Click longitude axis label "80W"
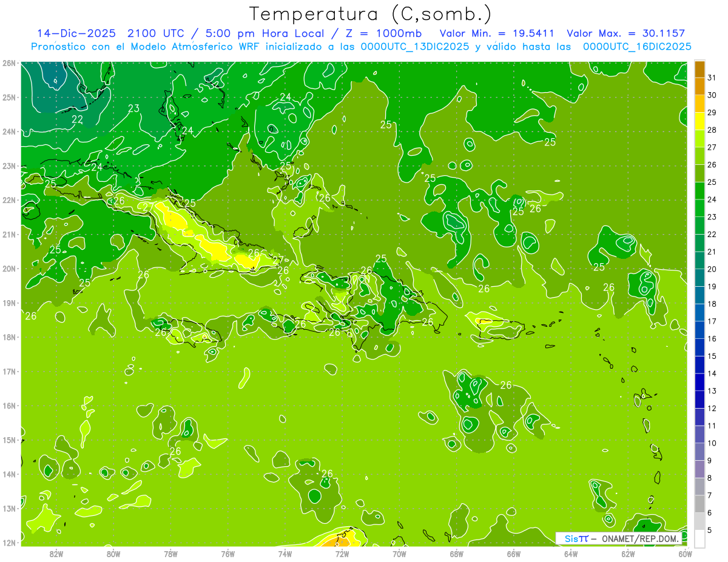The image size is (728, 562). [113, 554]
